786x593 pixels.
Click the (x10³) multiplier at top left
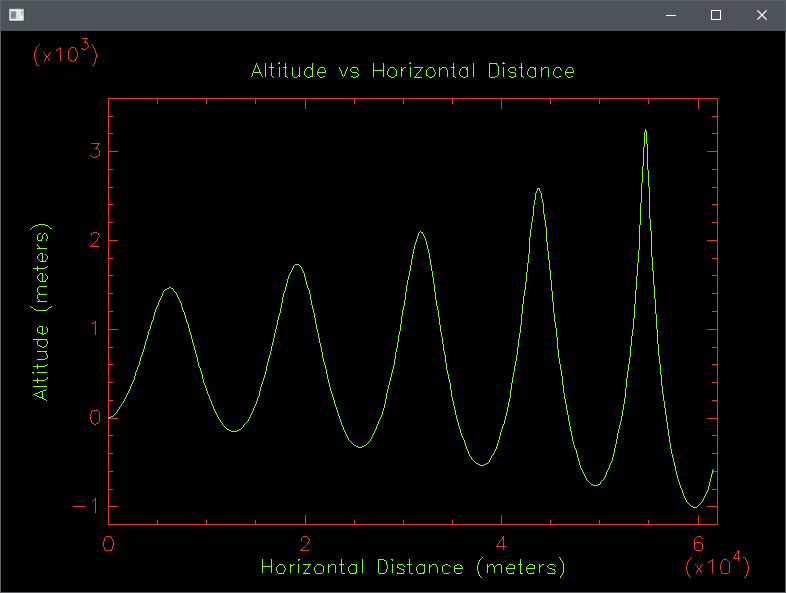[65, 55]
